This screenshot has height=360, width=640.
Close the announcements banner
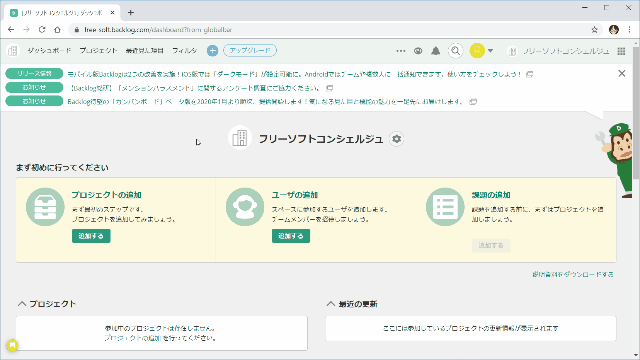[622, 73]
